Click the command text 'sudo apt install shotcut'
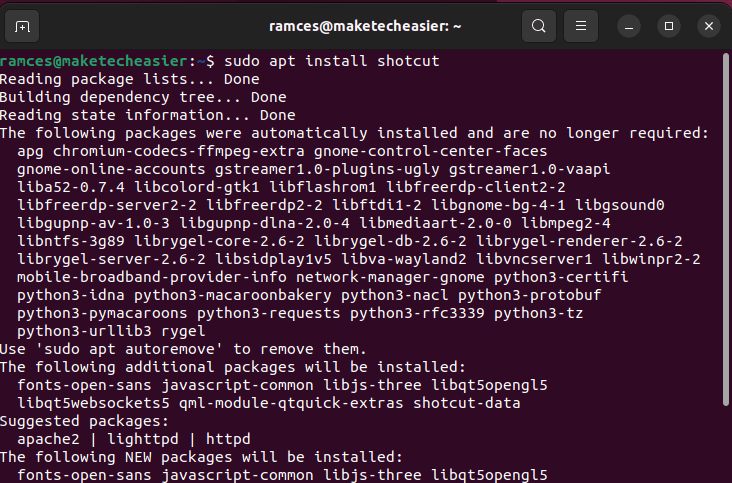Screen dimensions: 732x483 tap(332, 61)
